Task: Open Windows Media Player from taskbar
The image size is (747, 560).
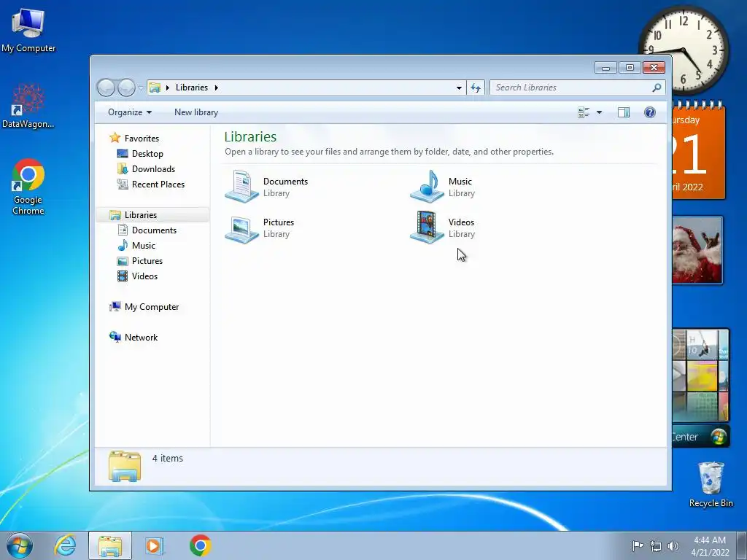Action: point(154,545)
